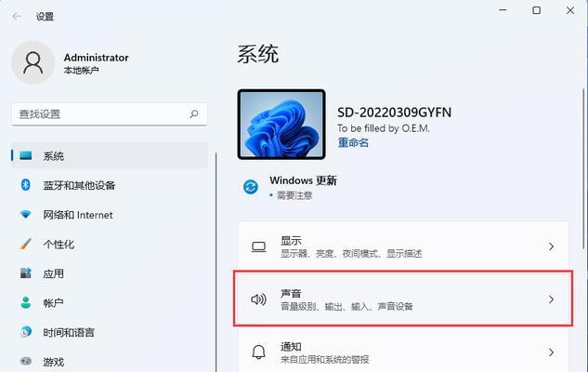Click the right-side vertical scrollbar
Screen dimensions: 588x372
(583, 168)
